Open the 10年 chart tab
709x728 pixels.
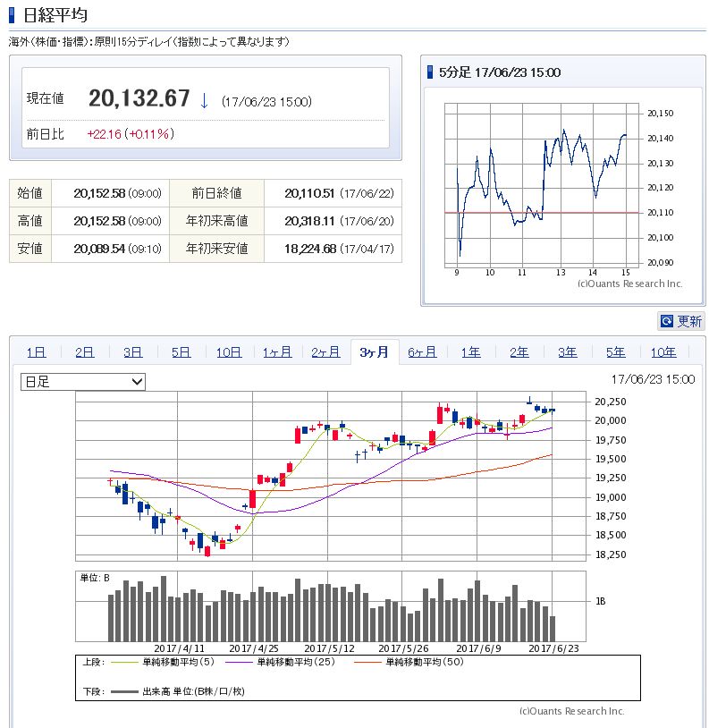pyautogui.click(x=663, y=352)
